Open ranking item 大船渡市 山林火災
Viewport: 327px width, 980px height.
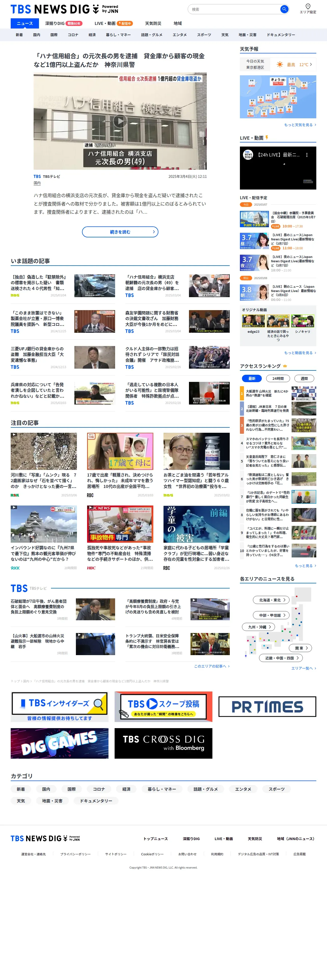(278, 393)
